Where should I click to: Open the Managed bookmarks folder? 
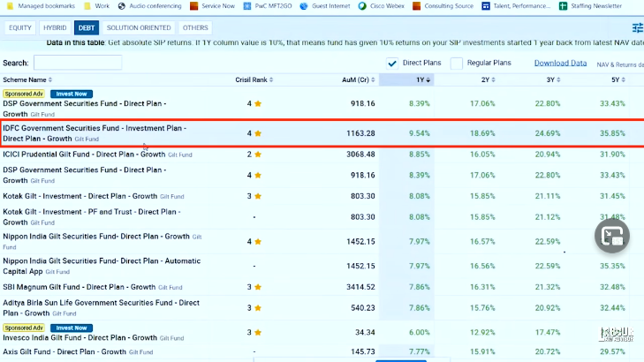41,6
